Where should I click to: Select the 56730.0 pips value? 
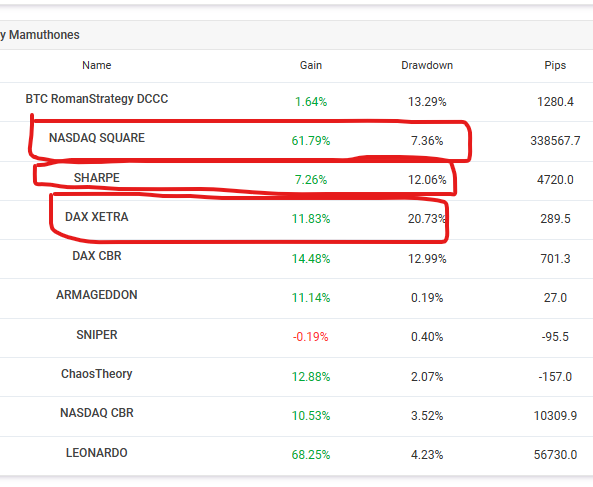tap(555, 454)
